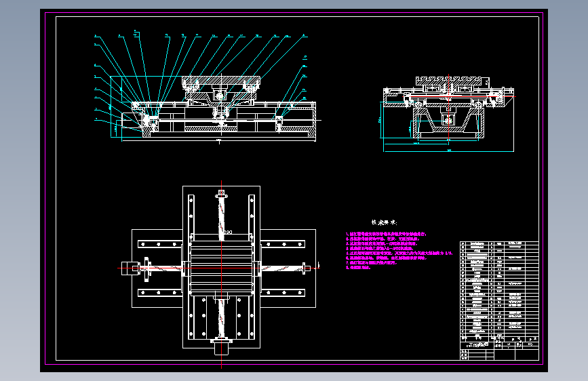This screenshot has height=381, width=588.
Task: Select the front section view with cyan leaders
Action: (x=208, y=88)
